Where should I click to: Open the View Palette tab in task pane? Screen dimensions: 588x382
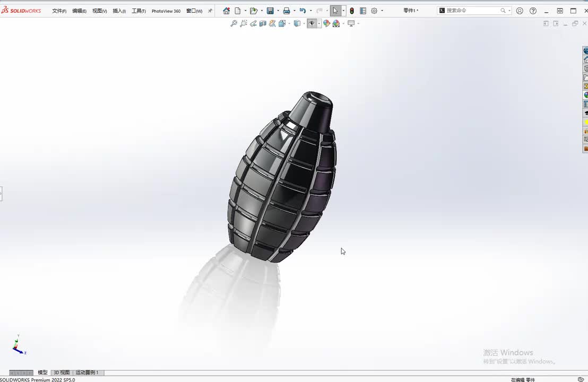pos(585,86)
